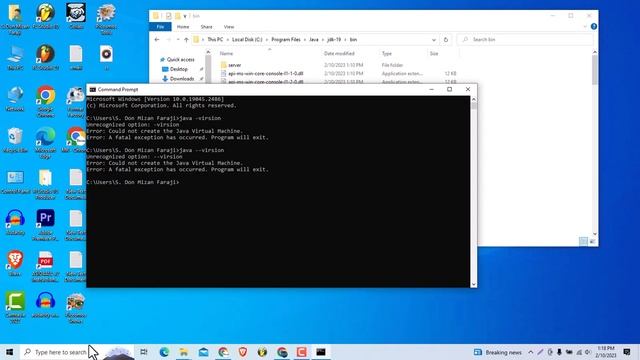
Task: Open the Home ribbon tab in File Explorer
Action: [183, 27]
